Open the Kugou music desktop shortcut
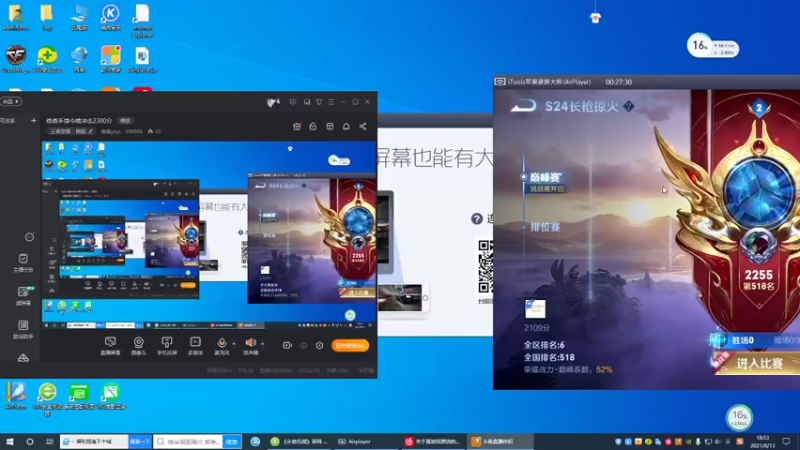This screenshot has width=800, height=450. coord(110,17)
